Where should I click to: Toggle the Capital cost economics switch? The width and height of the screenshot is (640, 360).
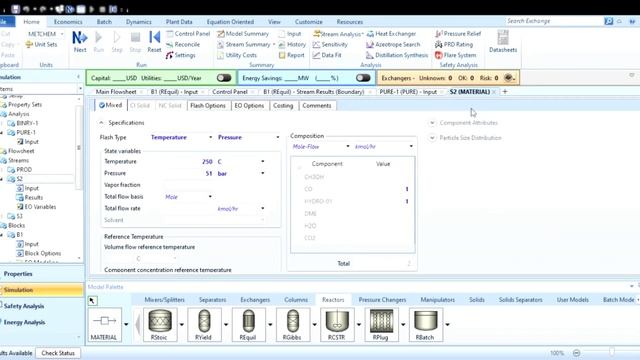tap(224, 78)
